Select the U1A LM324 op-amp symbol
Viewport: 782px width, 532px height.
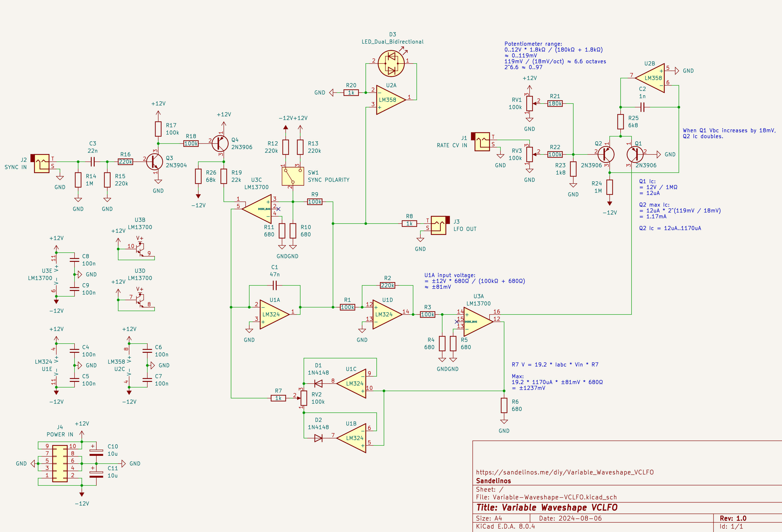point(275,314)
